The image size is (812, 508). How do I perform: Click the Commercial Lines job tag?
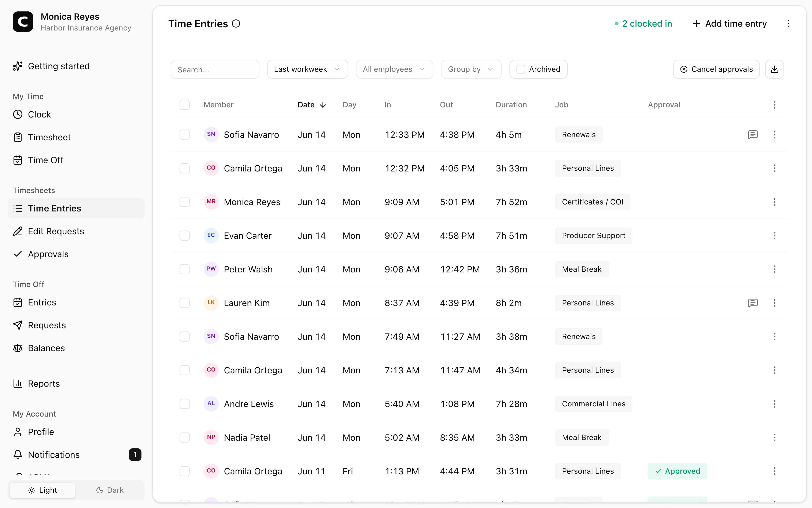point(594,404)
